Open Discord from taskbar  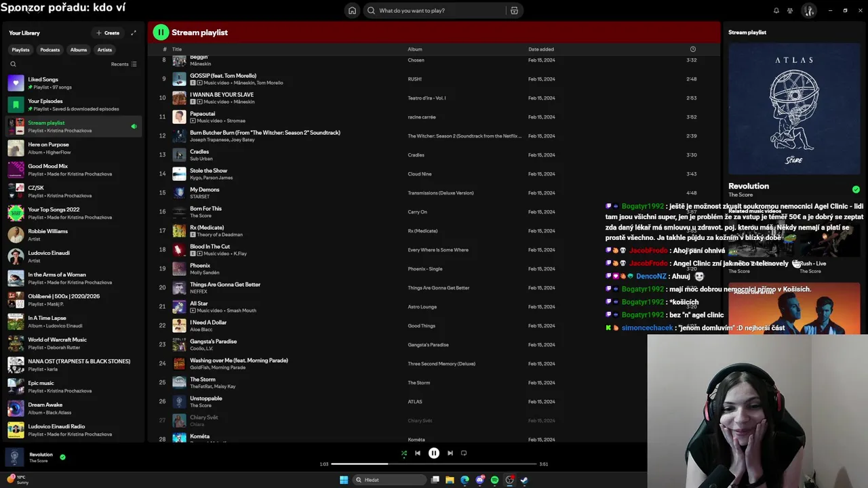[x=479, y=480]
